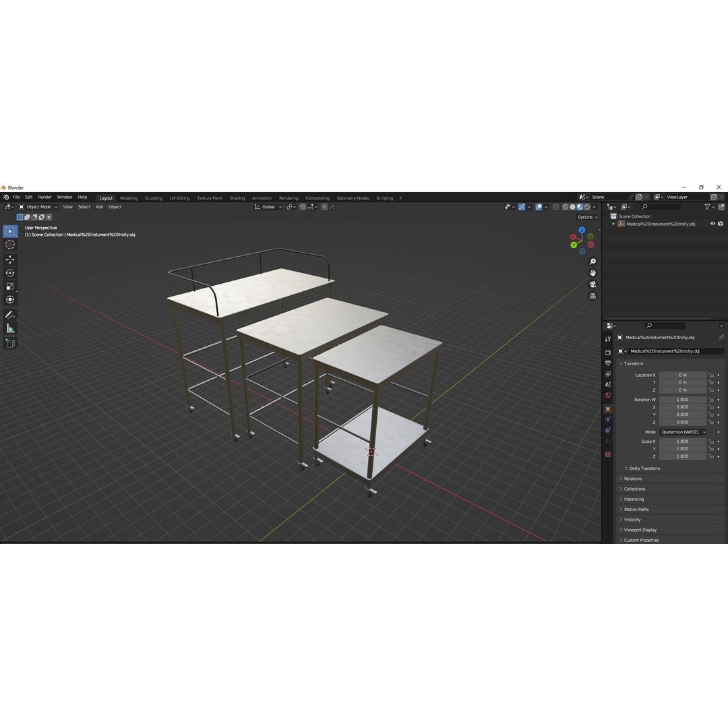
Task: Switch perspective/orthographic grid icon
Action: point(593,296)
